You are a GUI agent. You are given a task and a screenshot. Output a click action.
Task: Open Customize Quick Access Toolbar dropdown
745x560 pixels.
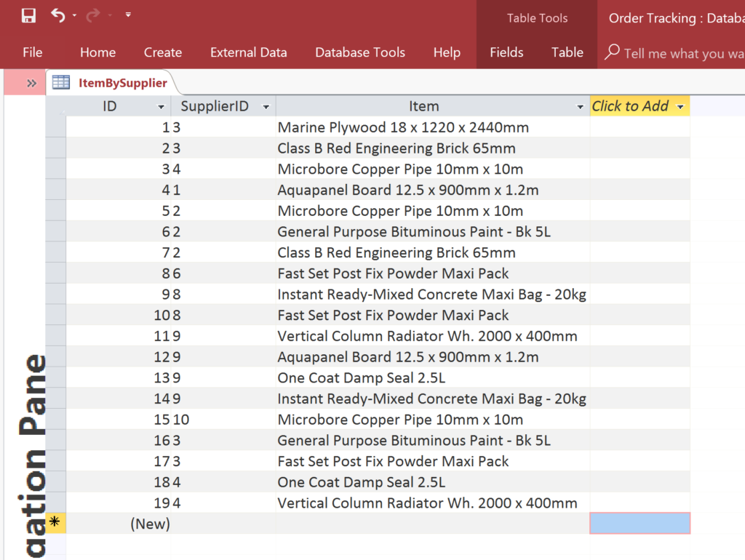point(128,15)
